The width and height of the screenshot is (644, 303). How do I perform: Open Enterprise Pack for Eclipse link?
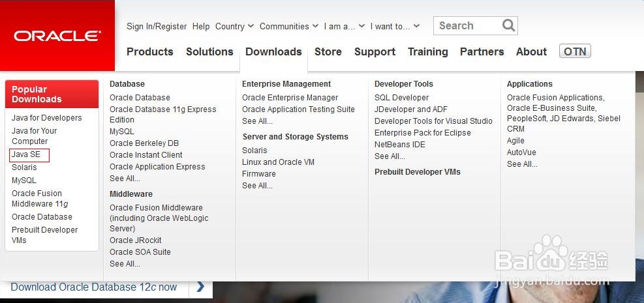click(x=423, y=133)
